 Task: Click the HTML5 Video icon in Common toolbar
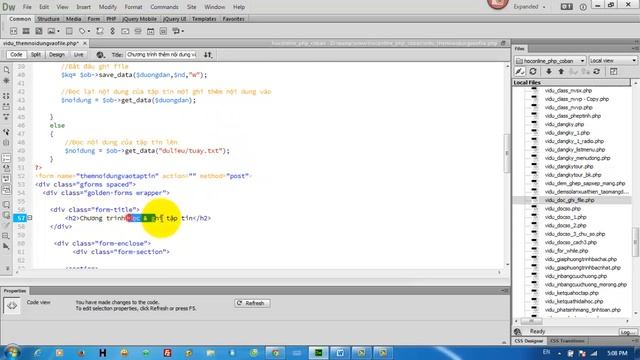coord(26,31)
